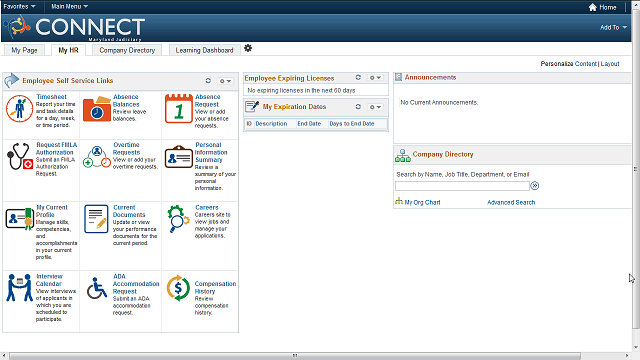Click the Careers magnifier gear icon

click(178, 219)
